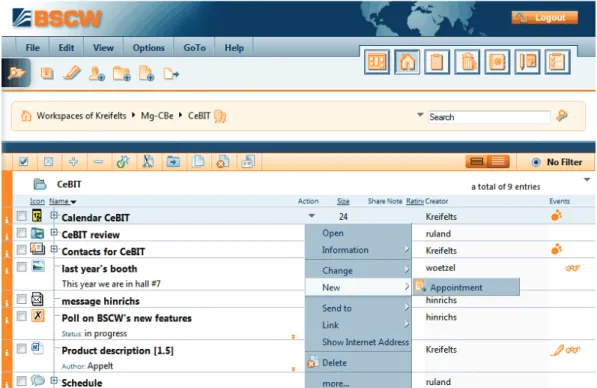Open the address book icon
Image resolution: width=597 pixels, height=388 pixels.
(497, 62)
